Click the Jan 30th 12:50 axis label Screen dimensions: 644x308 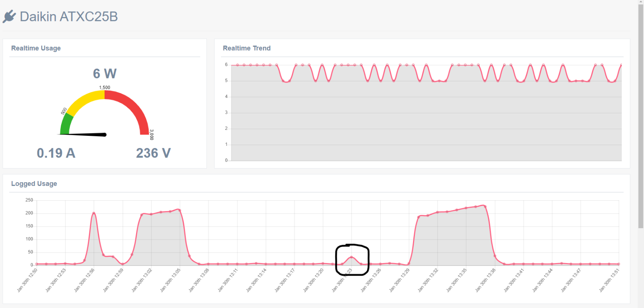tap(27, 280)
